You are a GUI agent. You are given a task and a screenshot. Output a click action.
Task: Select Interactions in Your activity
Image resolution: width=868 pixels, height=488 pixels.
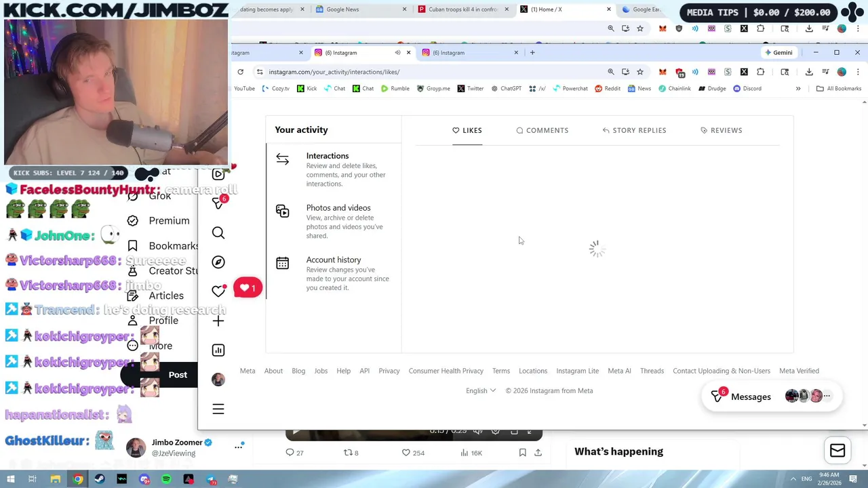click(x=334, y=169)
